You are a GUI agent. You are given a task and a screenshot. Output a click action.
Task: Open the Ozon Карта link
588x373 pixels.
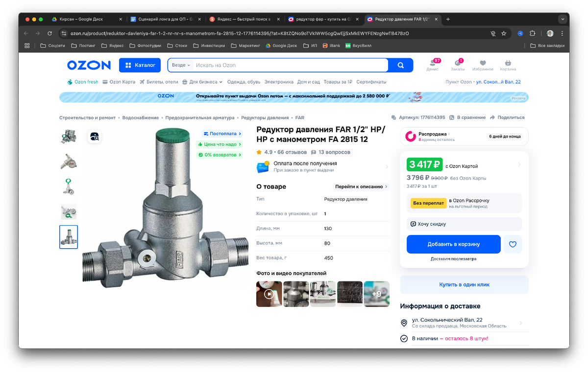click(119, 82)
